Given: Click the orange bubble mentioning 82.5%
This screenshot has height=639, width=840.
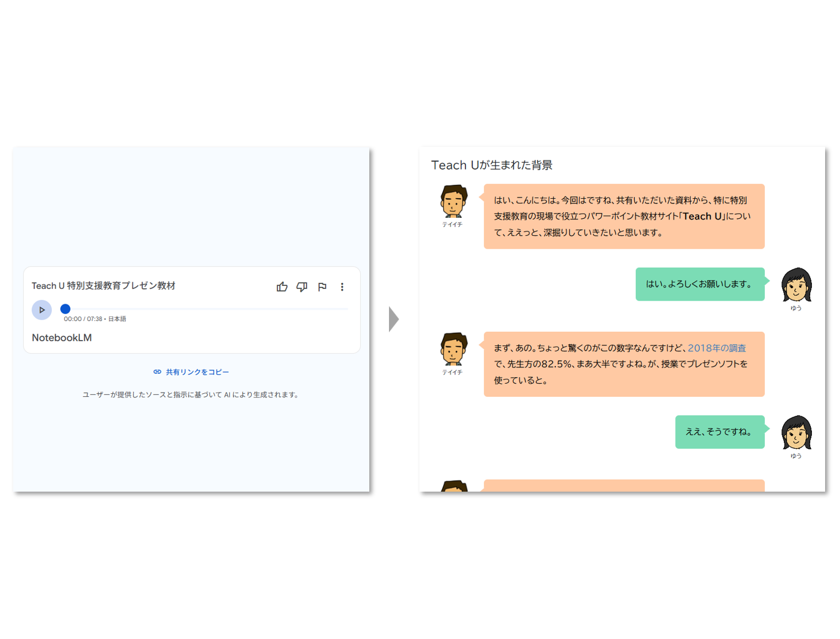Looking at the screenshot, I should click(x=624, y=364).
